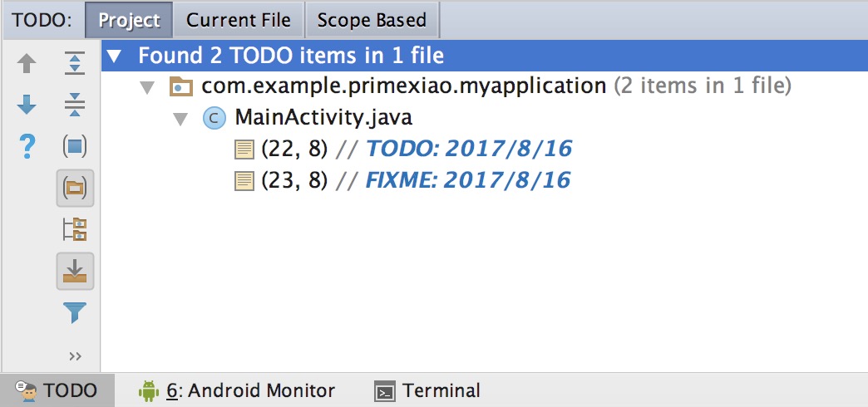Toggle group by packages folder icon
This screenshot has height=407, width=868.
[75, 189]
